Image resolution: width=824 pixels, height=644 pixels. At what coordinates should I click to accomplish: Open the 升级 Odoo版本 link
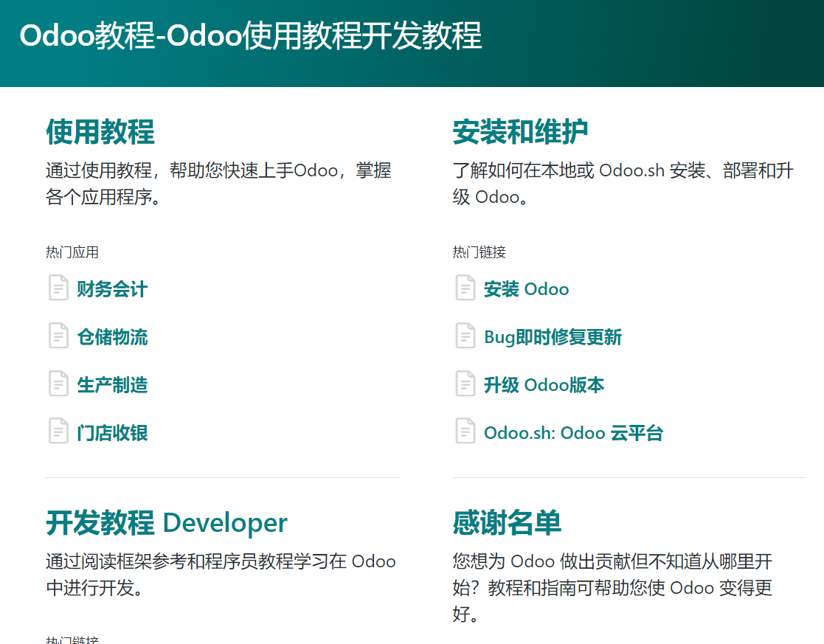click(x=544, y=385)
